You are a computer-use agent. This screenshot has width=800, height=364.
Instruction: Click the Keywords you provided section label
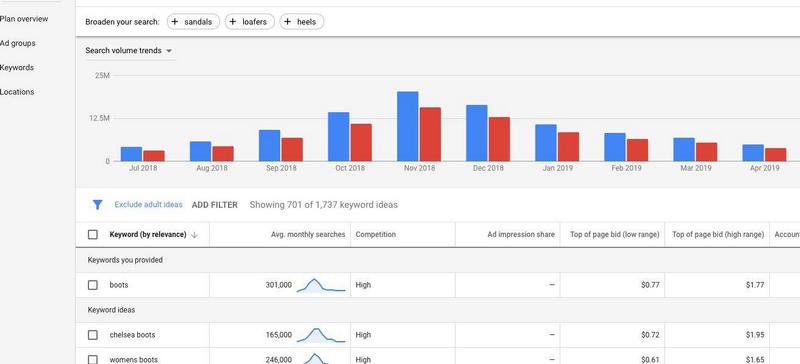(125, 260)
